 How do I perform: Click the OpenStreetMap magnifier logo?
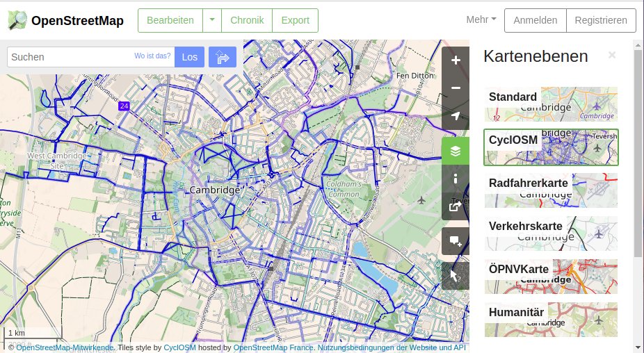click(17, 20)
